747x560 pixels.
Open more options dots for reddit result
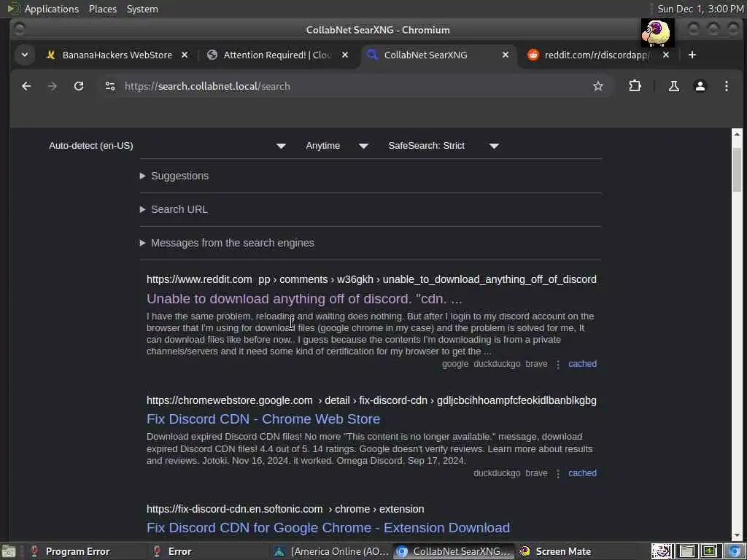click(558, 365)
